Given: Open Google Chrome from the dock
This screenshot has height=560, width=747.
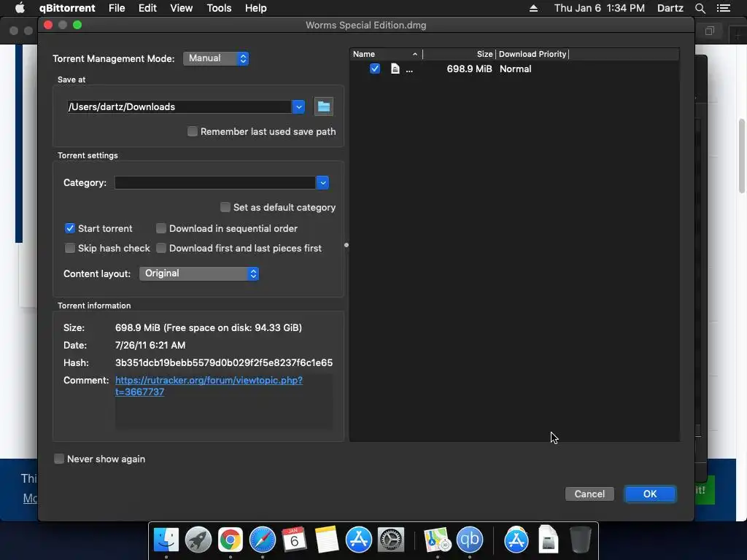Looking at the screenshot, I should pyautogui.click(x=230, y=540).
